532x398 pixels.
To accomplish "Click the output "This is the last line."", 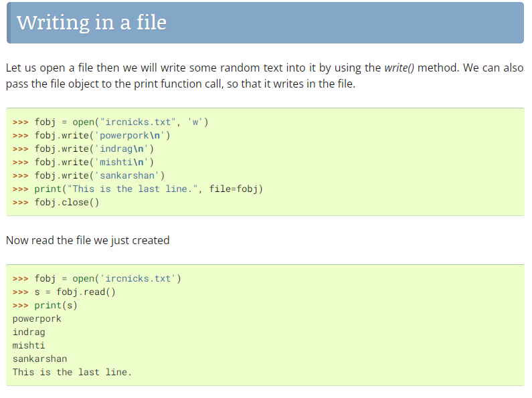I will tap(72, 372).
